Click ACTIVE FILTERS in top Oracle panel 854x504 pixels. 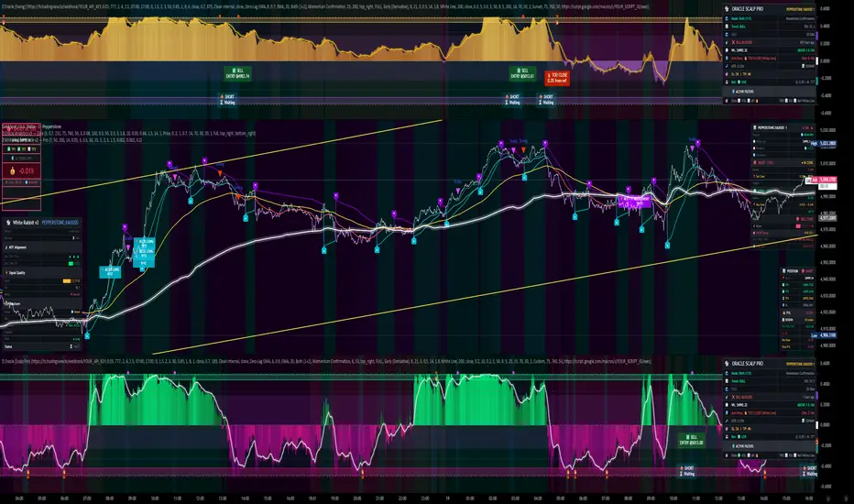[x=744, y=92]
